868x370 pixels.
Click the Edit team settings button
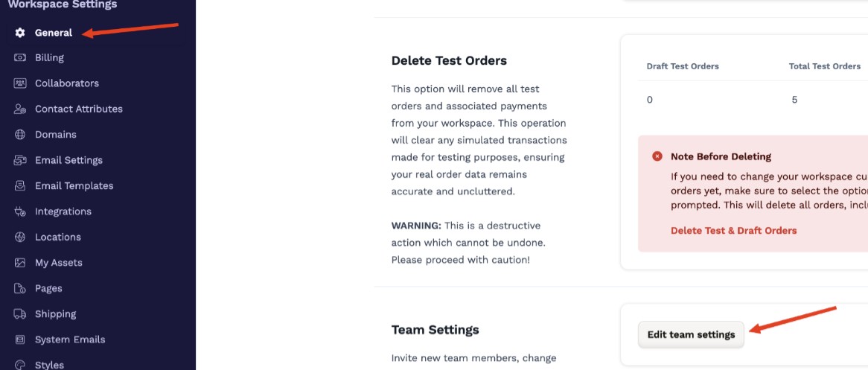691,334
